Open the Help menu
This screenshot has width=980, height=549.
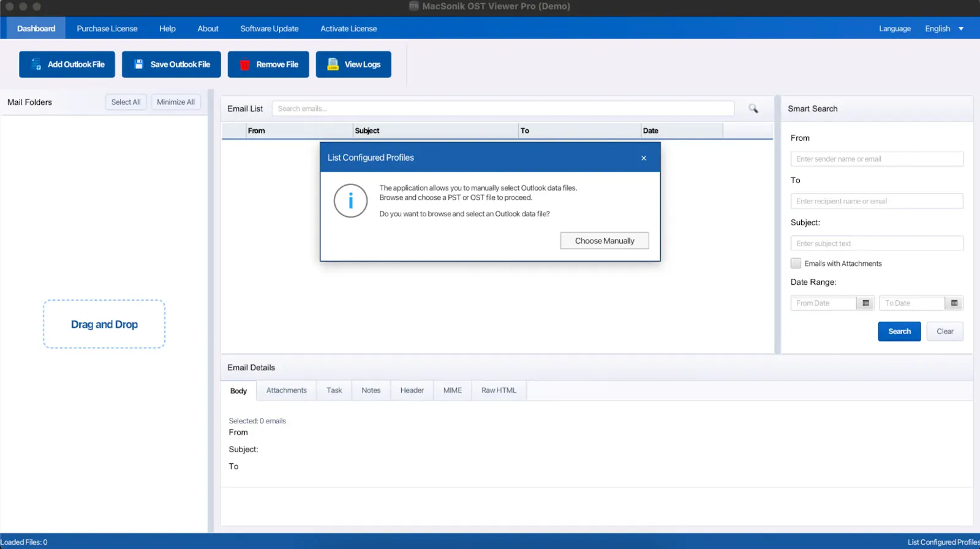167,29
